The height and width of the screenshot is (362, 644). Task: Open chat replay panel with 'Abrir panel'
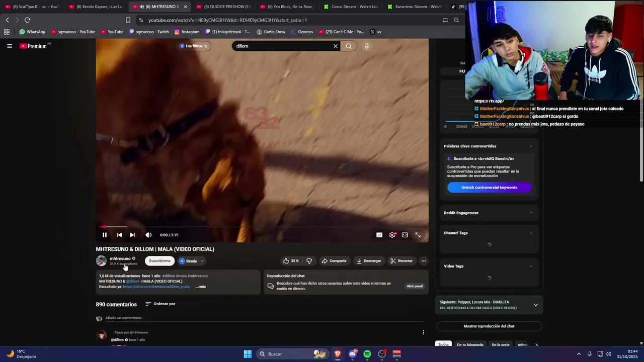[415, 286]
